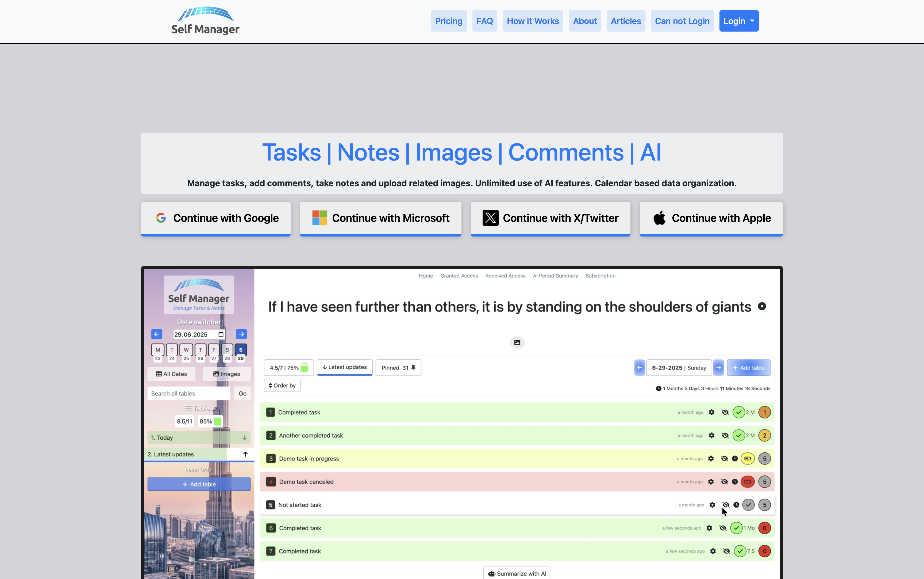Collapse the Latest updates table with the up arrow
The height and width of the screenshot is (579, 924).
[x=245, y=454]
